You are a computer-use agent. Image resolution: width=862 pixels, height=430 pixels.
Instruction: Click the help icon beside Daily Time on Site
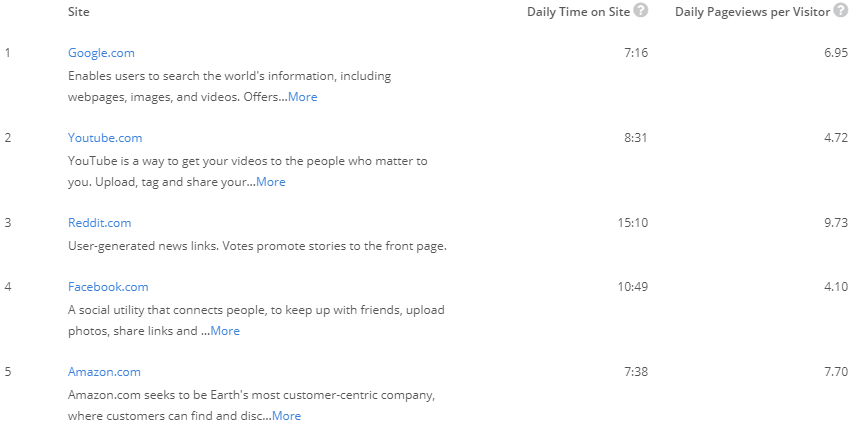point(641,11)
